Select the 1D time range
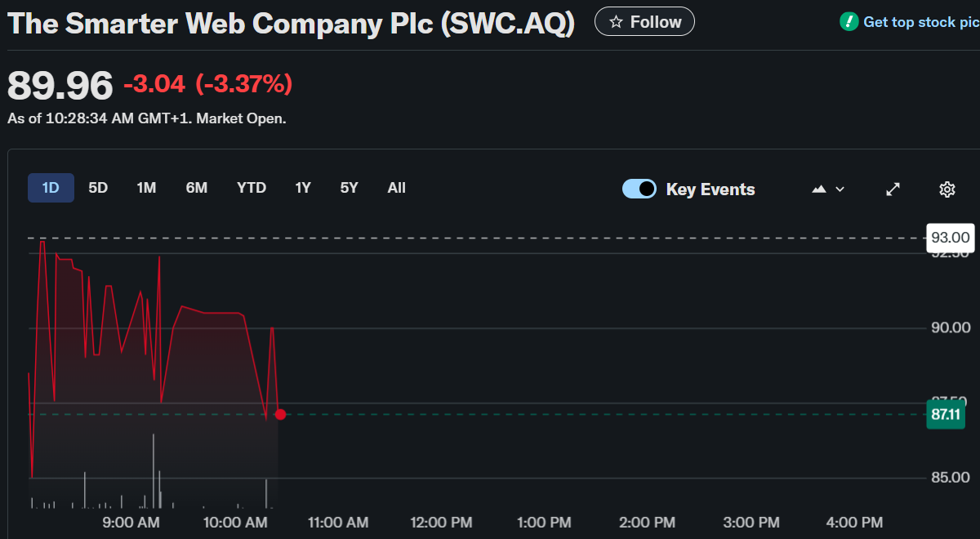The height and width of the screenshot is (539, 980). click(51, 188)
